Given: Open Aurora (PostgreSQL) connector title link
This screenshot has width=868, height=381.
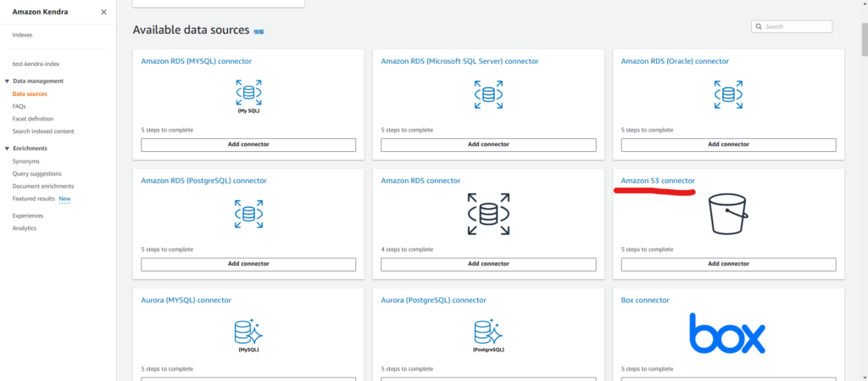Looking at the screenshot, I should [x=433, y=300].
